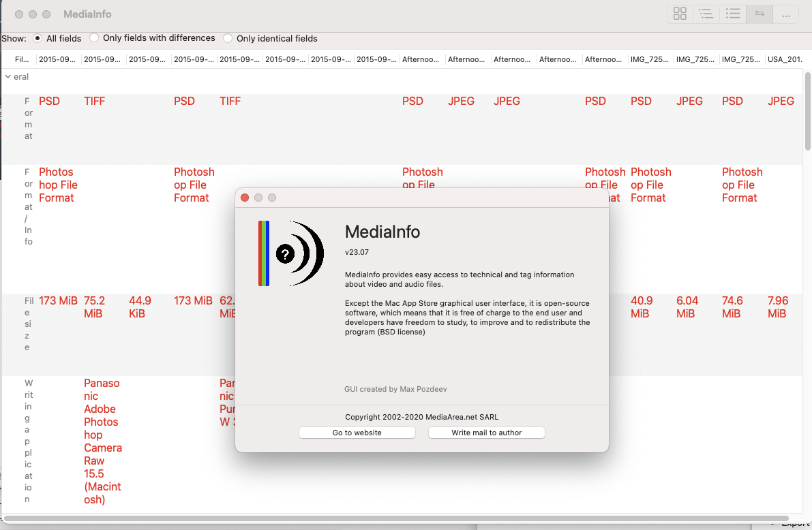Click the Format row label
Screen dimensions: 812x530
click(x=29, y=119)
